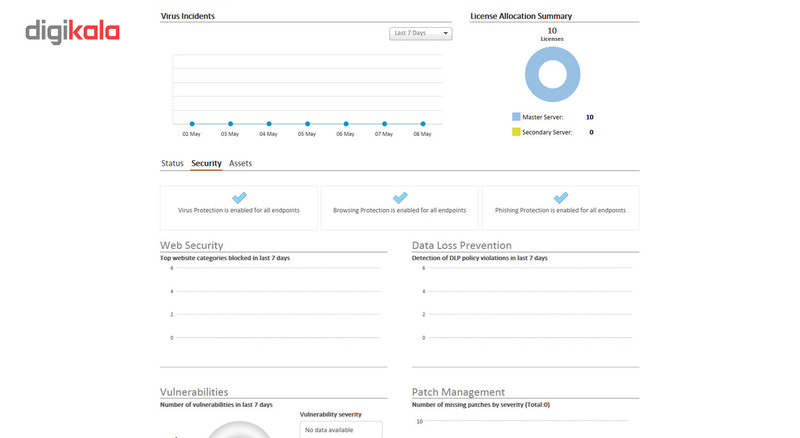Select the 08 May data point
Image resolution: width=800 pixels, height=438 pixels.
coord(423,124)
